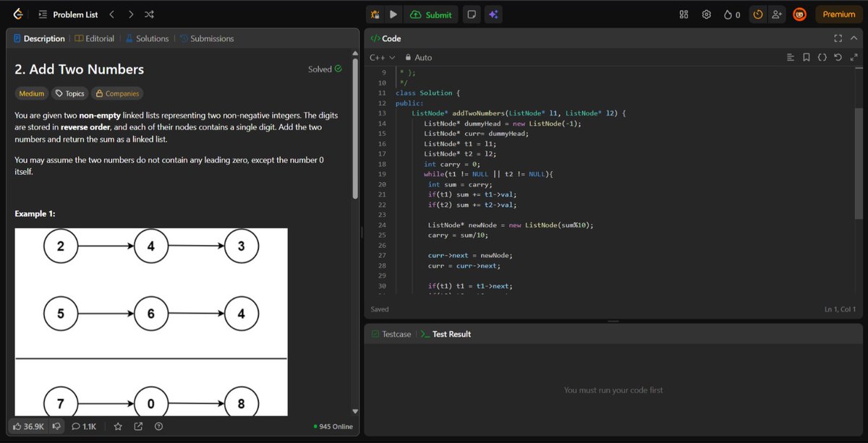Start the timer clock icon
The height and width of the screenshot is (443, 868).
click(758, 14)
